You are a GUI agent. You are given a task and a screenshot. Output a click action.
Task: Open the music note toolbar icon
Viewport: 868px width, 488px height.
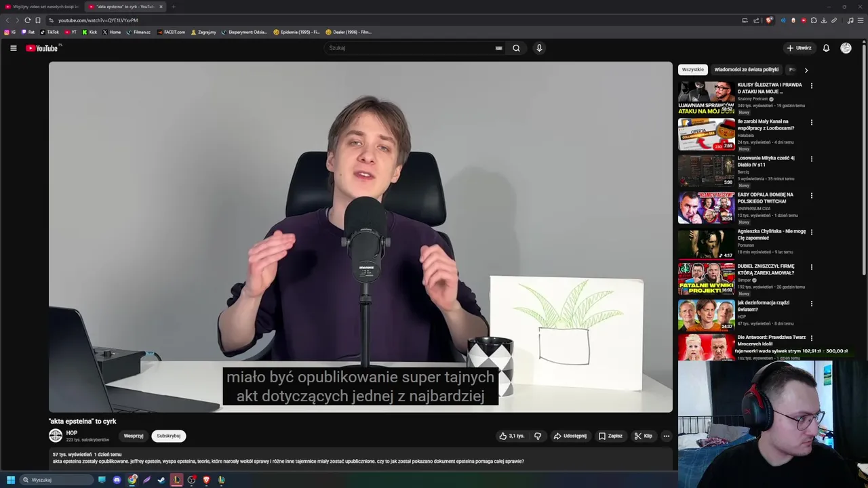[x=850, y=20]
